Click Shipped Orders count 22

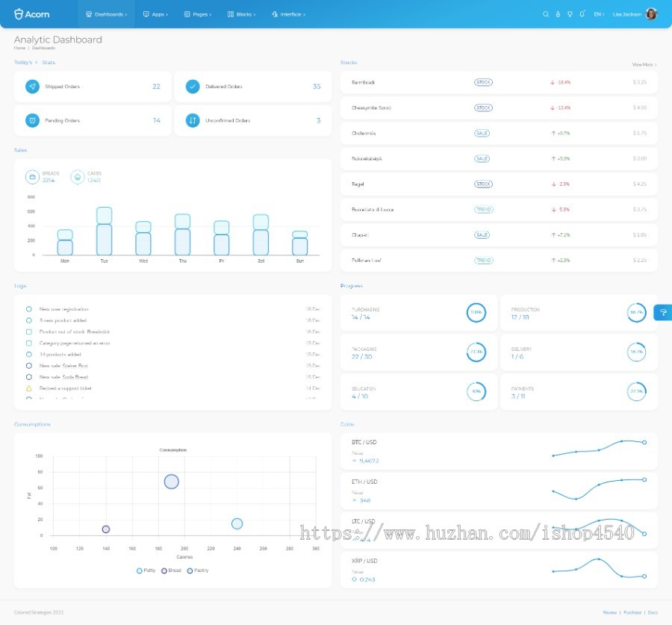157,87
